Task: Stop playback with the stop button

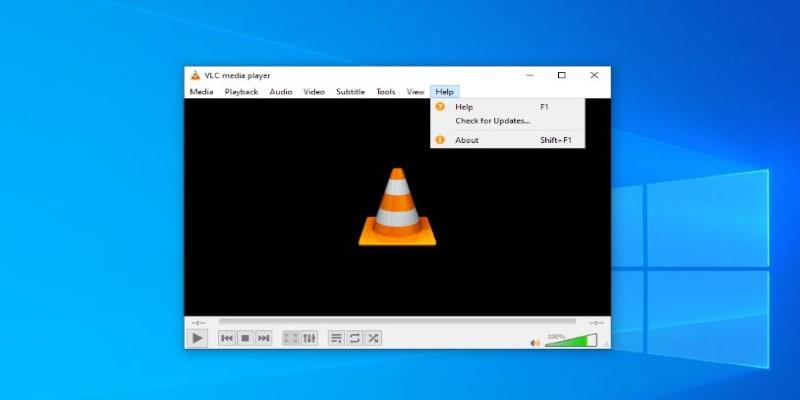Action: tap(245, 339)
